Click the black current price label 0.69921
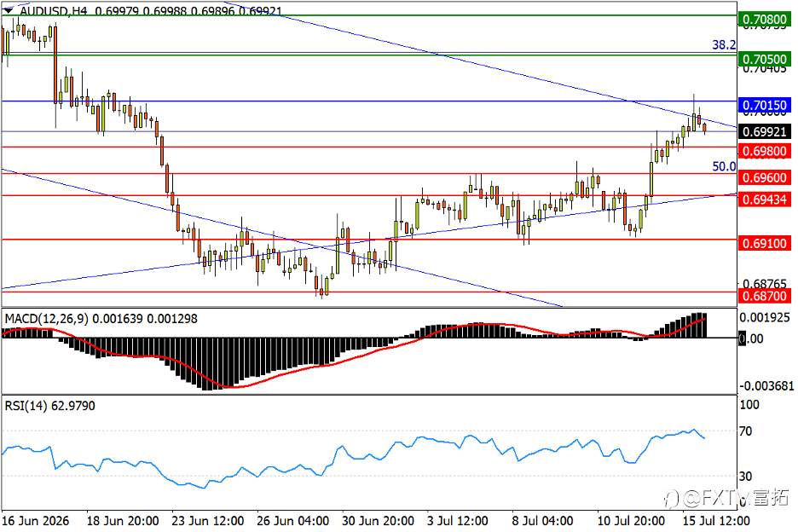The height and width of the screenshot is (532, 798). 765,132
